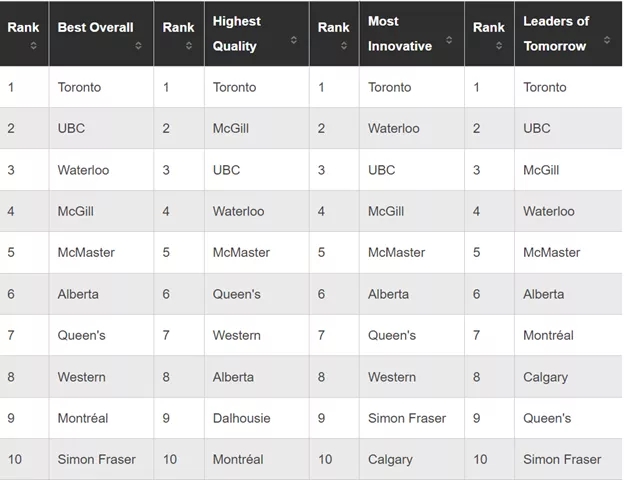
Task: Click the Leaders of Tomorrow header text
Action: coord(556,34)
